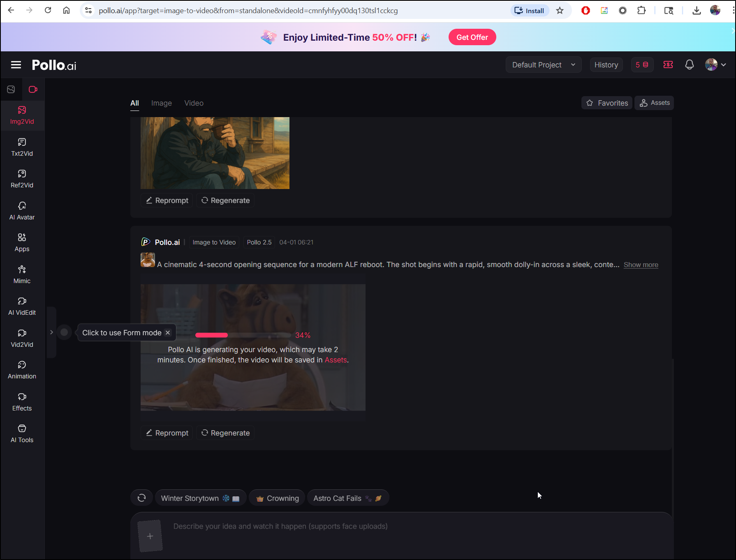Click the Get Offer button
This screenshot has height=560, width=736.
[x=472, y=37]
